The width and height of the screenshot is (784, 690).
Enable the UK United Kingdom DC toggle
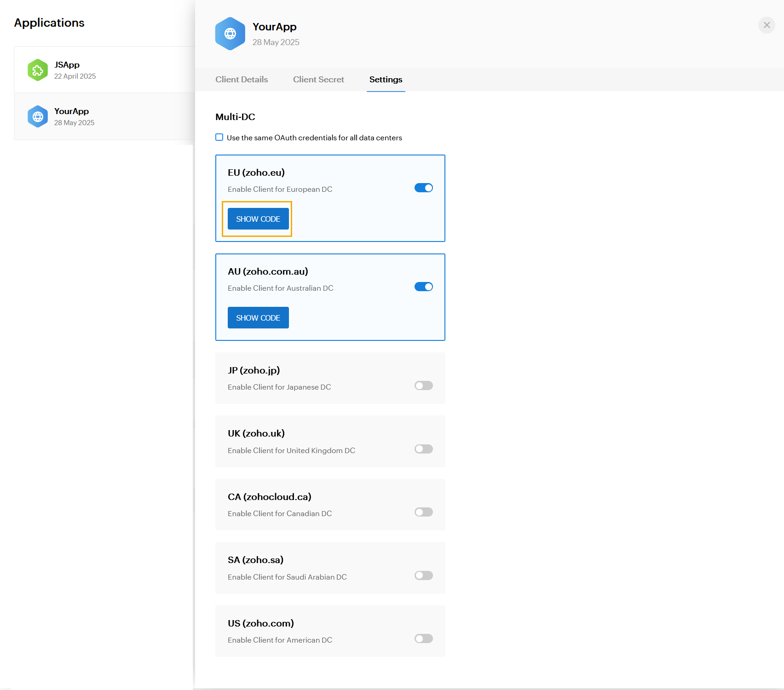pyautogui.click(x=423, y=449)
